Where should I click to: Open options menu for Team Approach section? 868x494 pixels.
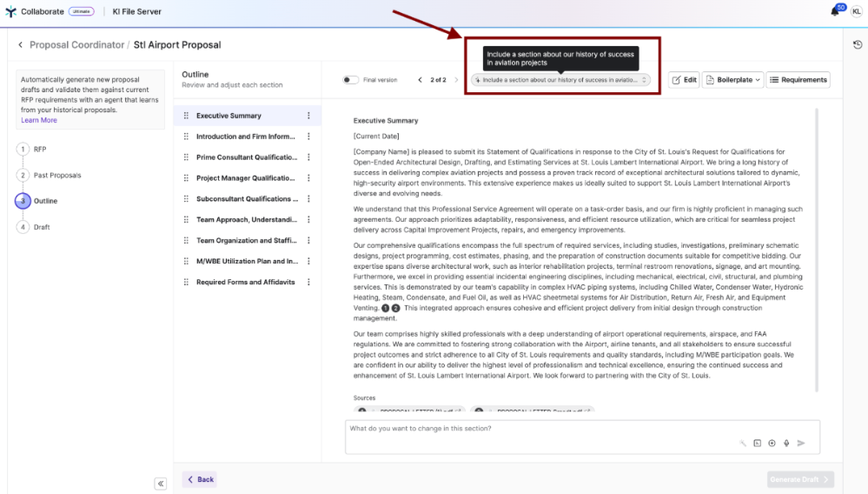click(309, 220)
